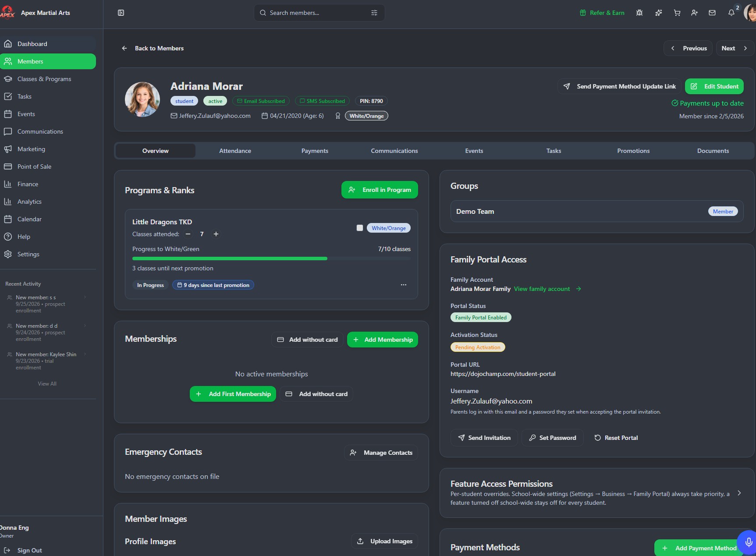Open Dashboard from sidebar
The height and width of the screenshot is (556, 756).
pyautogui.click(x=48, y=44)
